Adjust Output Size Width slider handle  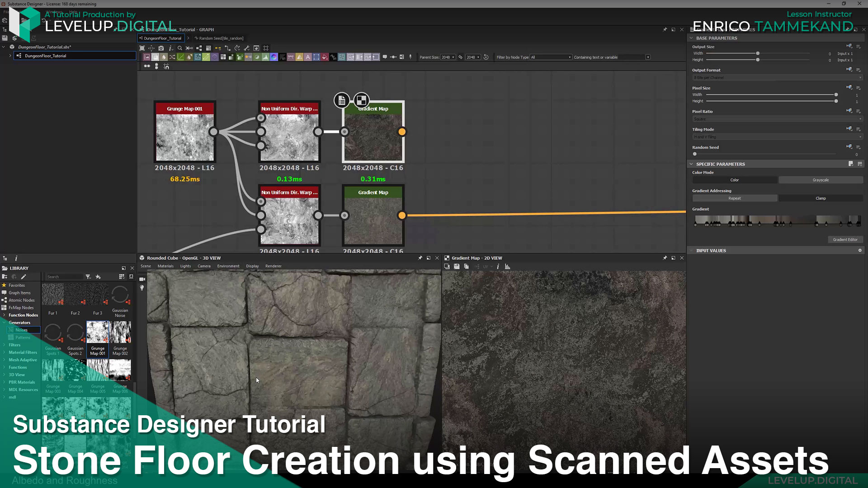[x=758, y=53]
